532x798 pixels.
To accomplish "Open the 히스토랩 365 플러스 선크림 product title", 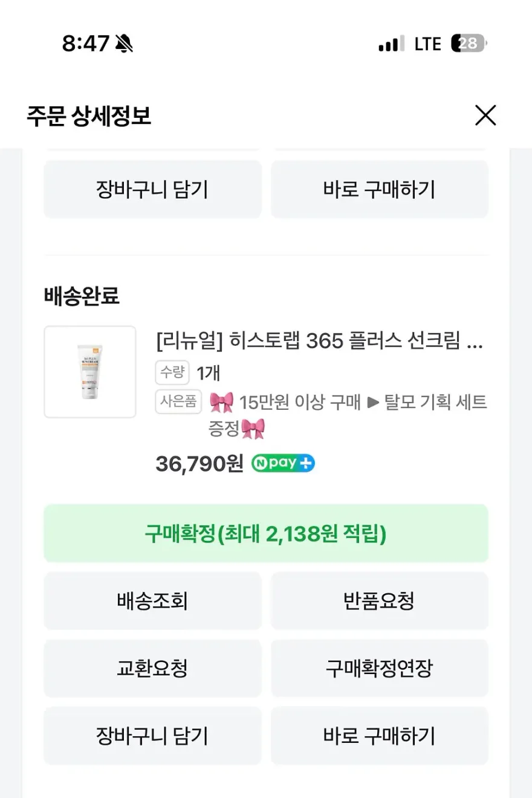I will 319,342.
